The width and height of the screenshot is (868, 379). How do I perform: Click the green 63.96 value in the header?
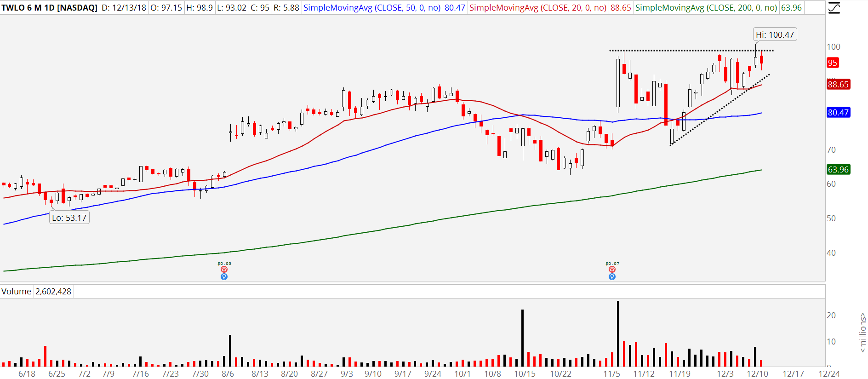coord(791,8)
